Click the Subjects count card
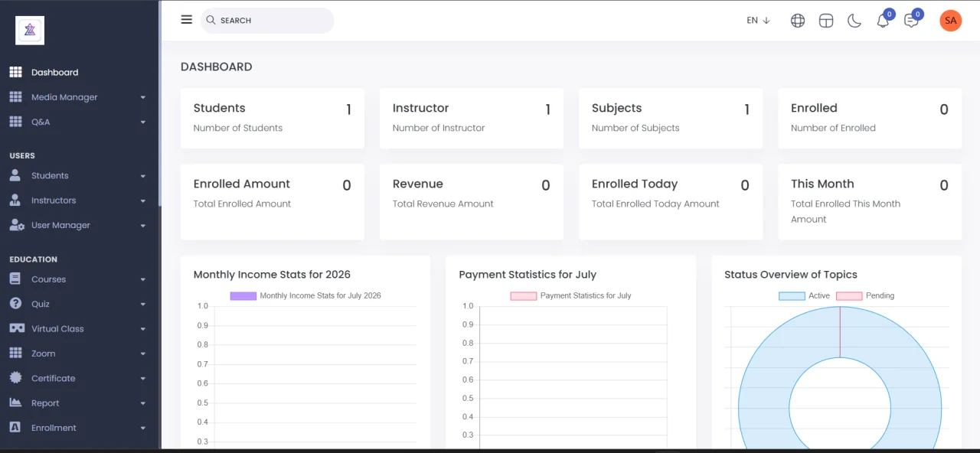 671,118
